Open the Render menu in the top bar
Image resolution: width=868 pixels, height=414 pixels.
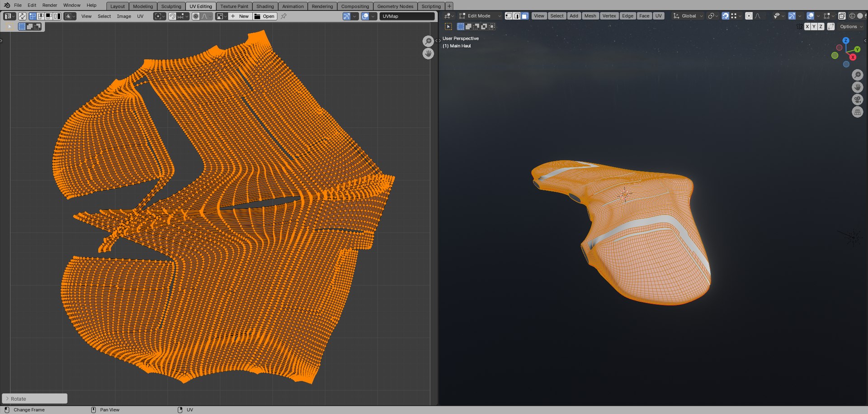50,5
